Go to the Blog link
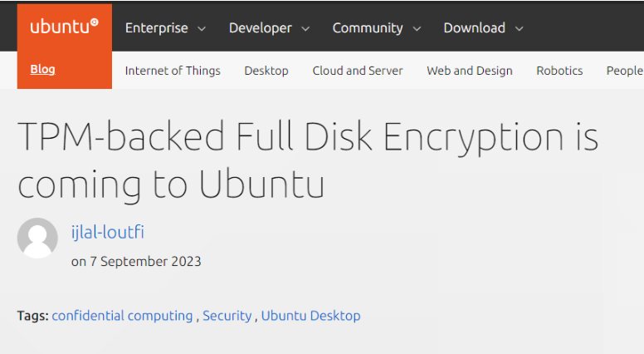Image resolution: width=644 pixels, height=354 pixels. point(42,69)
